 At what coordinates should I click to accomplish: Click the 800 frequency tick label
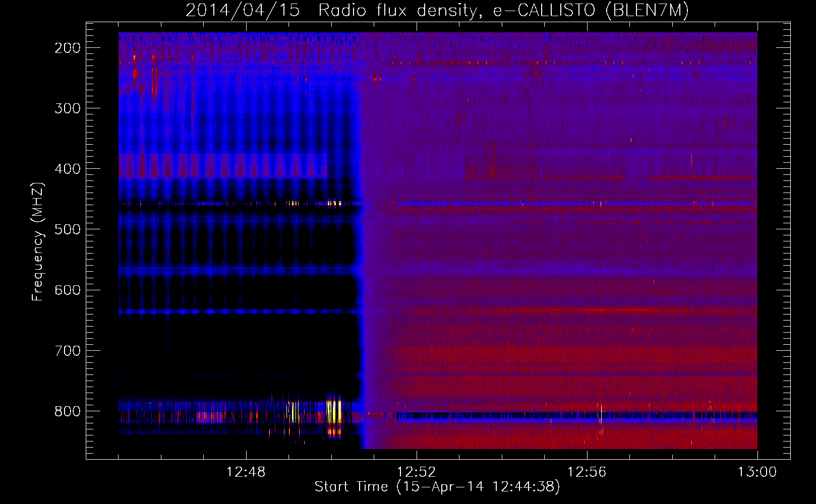pos(68,411)
